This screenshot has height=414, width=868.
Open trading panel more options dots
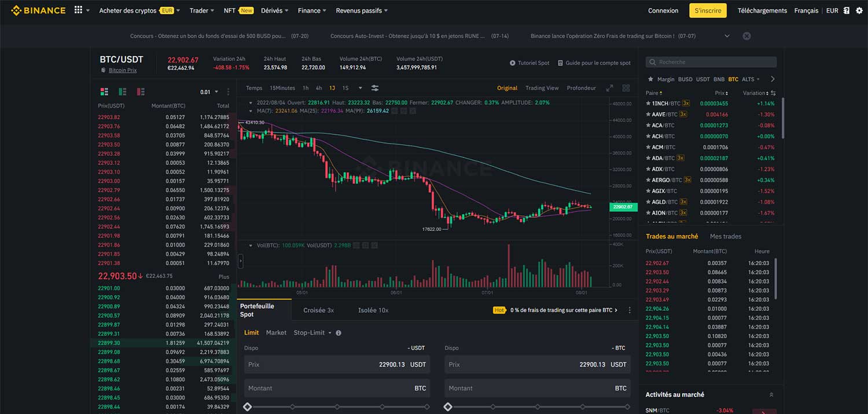[x=630, y=310]
